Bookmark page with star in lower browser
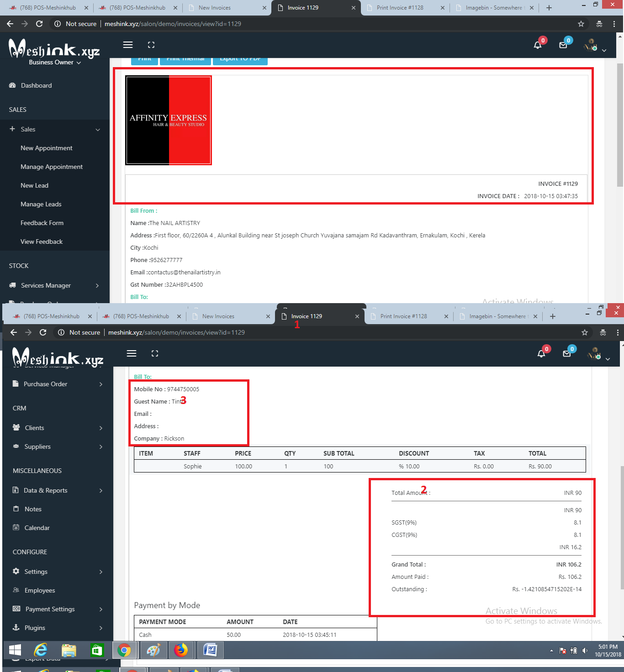This screenshot has width=624, height=672. [x=585, y=332]
